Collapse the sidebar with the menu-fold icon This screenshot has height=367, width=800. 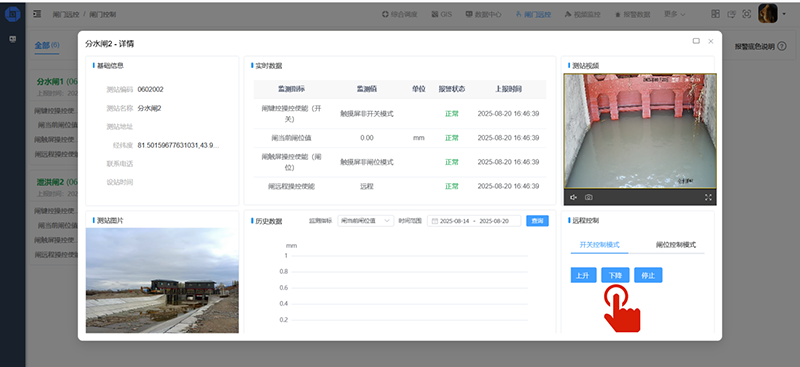(37, 14)
